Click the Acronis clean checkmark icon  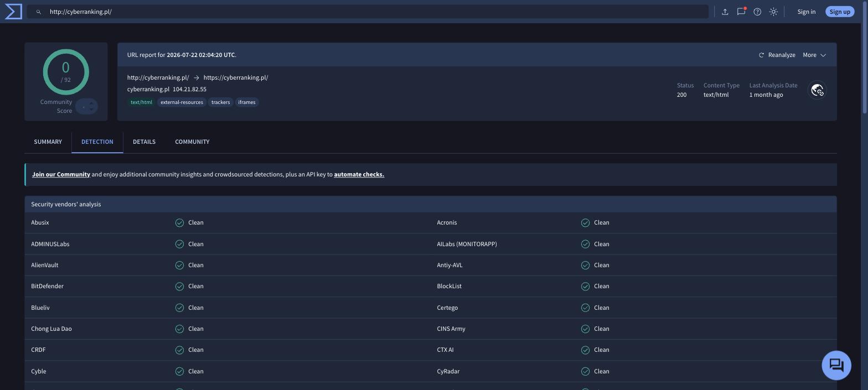[x=585, y=223]
